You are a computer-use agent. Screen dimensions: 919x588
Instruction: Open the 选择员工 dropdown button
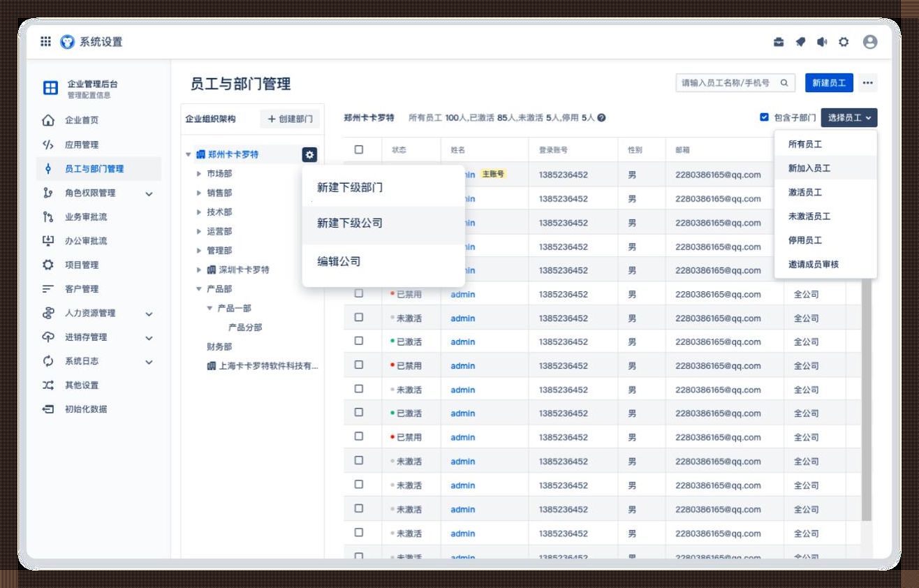849,118
